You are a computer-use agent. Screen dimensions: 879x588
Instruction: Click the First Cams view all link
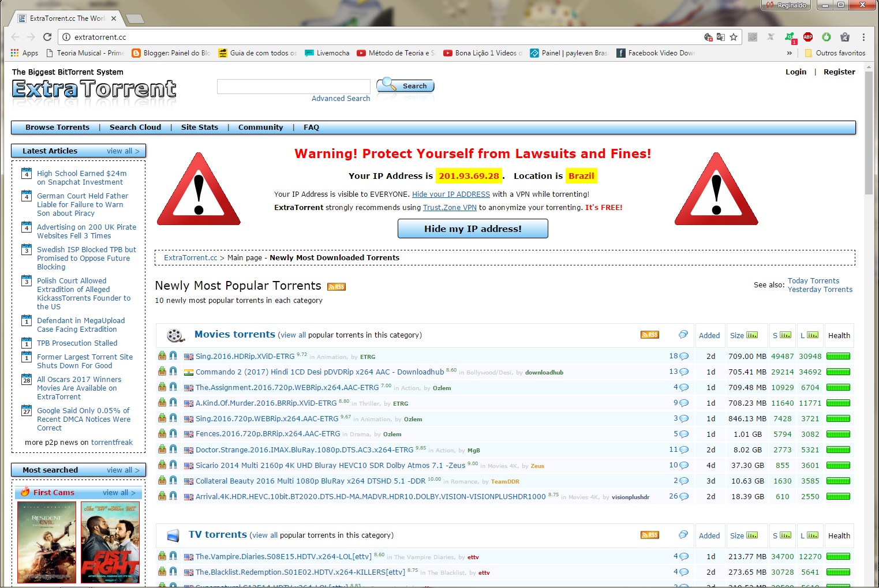(119, 493)
